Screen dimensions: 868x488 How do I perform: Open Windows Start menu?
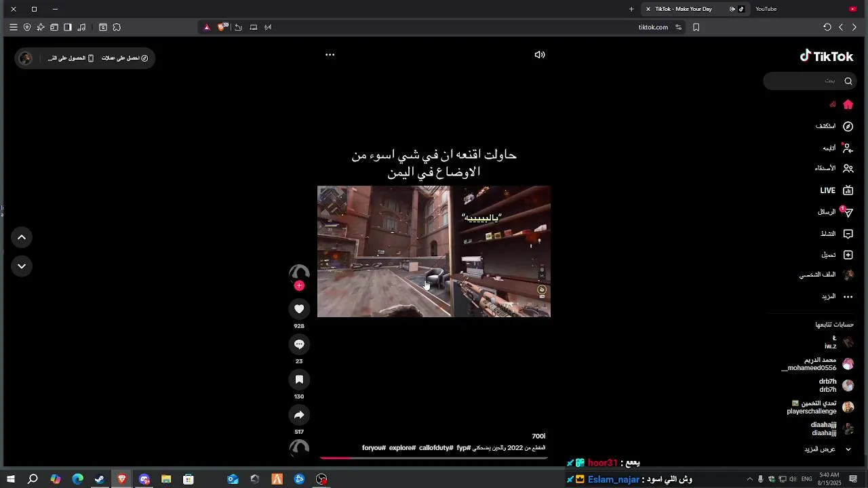11,479
